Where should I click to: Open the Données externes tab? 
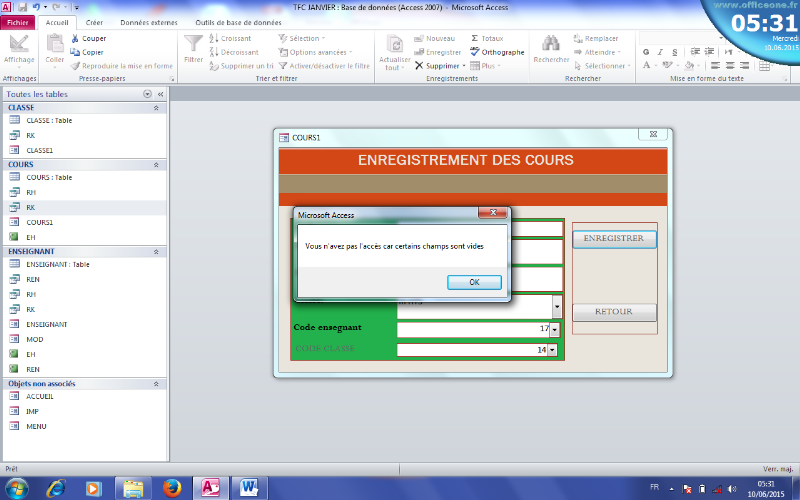click(148, 21)
